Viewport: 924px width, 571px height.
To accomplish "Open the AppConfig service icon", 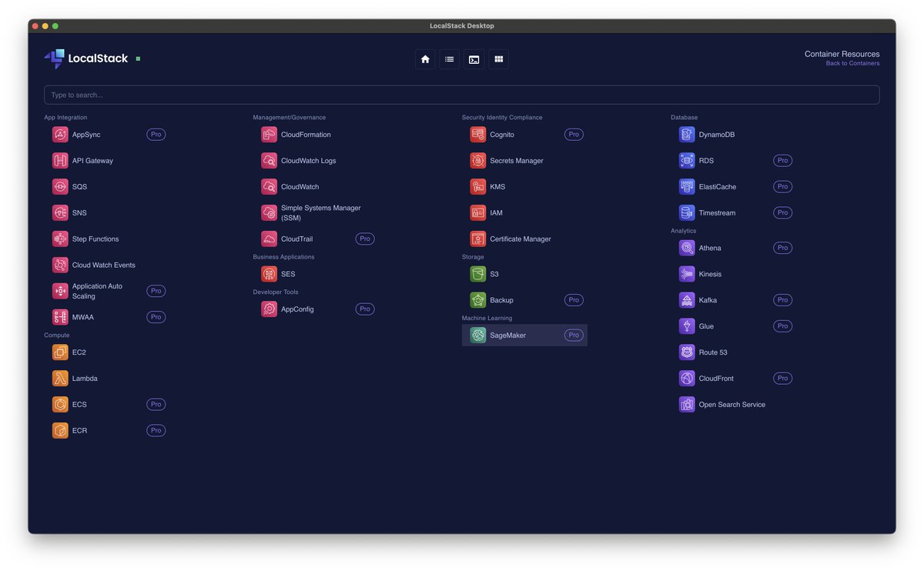I will point(269,309).
